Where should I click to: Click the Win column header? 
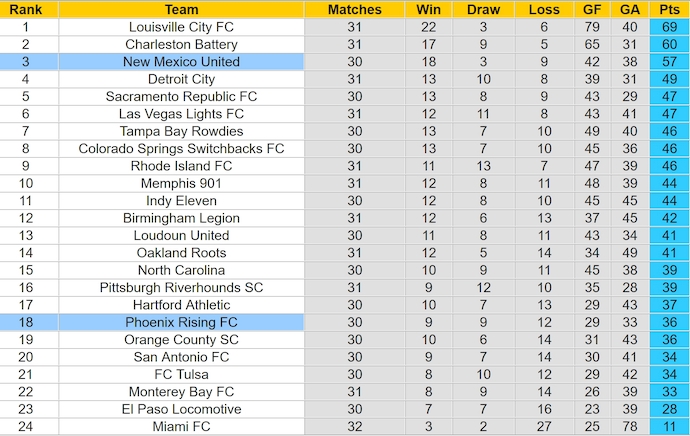[428, 9]
